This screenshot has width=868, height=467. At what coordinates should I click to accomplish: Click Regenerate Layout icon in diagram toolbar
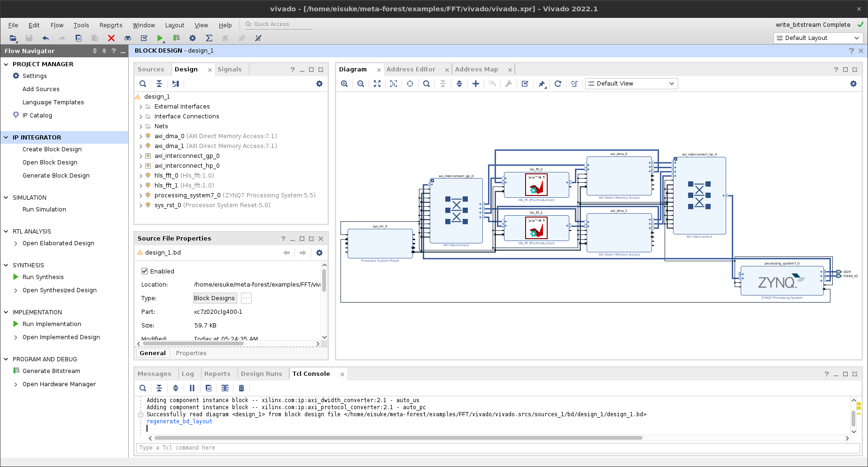(x=558, y=84)
